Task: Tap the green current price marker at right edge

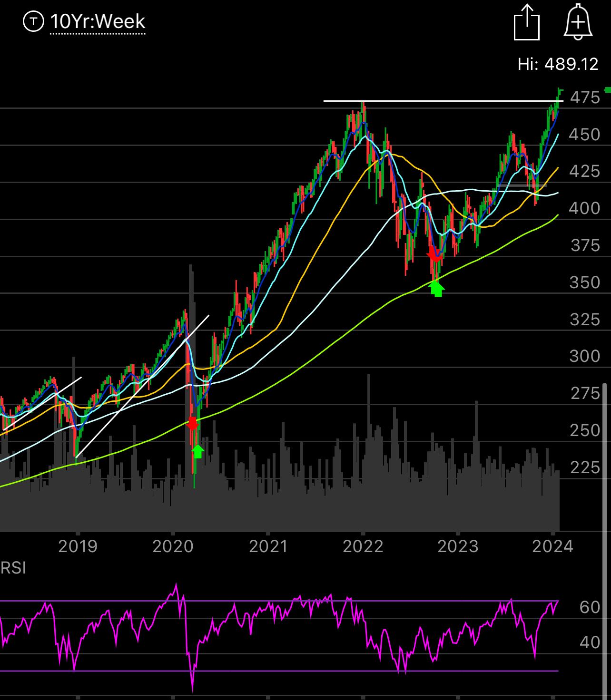Action: (608, 90)
